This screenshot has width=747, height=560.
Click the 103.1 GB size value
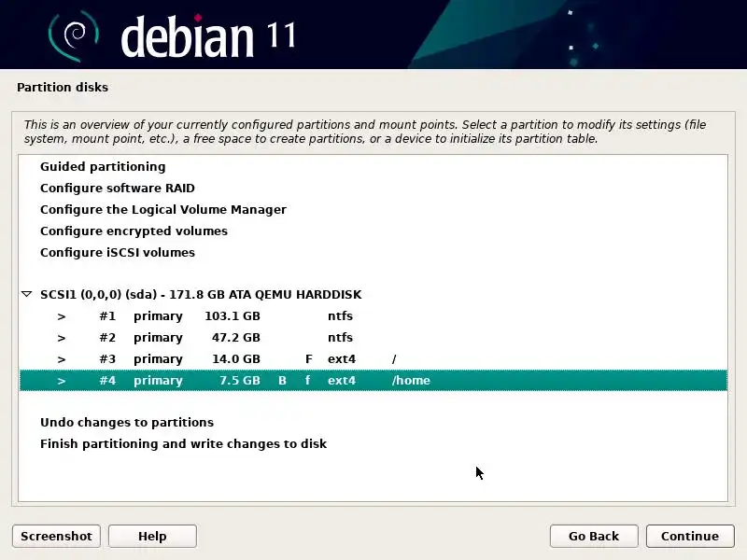pos(233,316)
